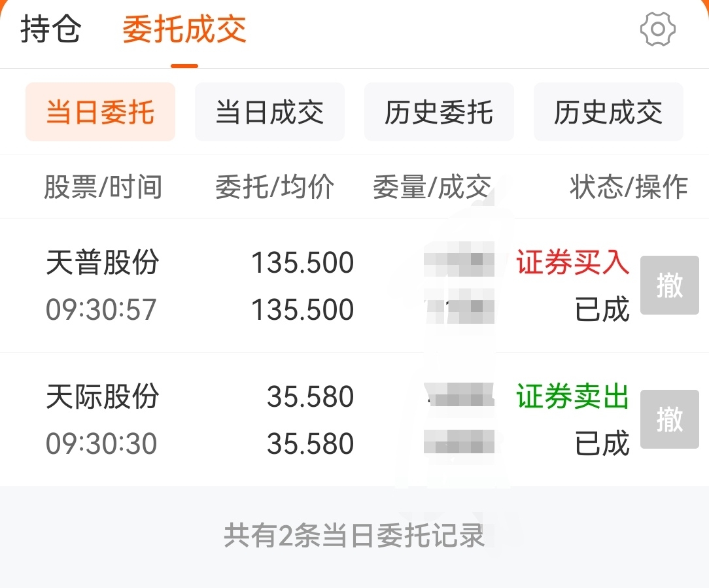The height and width of the screenshot is (588, 709).
Task: Click the 09:30:57 order timestamp
Action: (101, 309)
